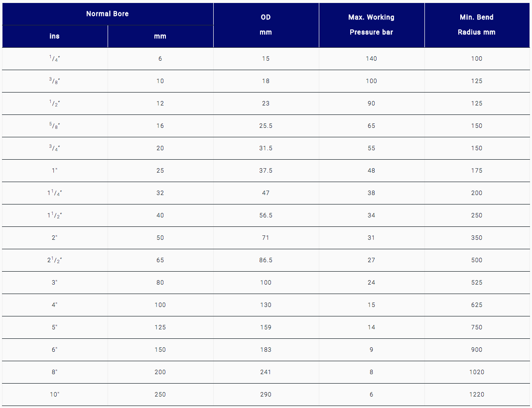Click the 1020 bend radius value
532x408 pixels.
[477, 372]
